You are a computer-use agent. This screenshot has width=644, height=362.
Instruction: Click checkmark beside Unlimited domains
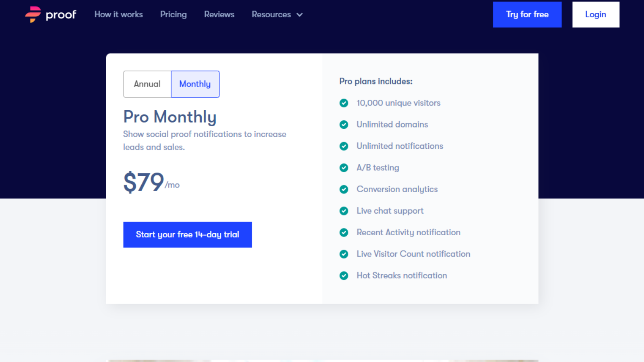pyautogui.click(x=344, y=125)
